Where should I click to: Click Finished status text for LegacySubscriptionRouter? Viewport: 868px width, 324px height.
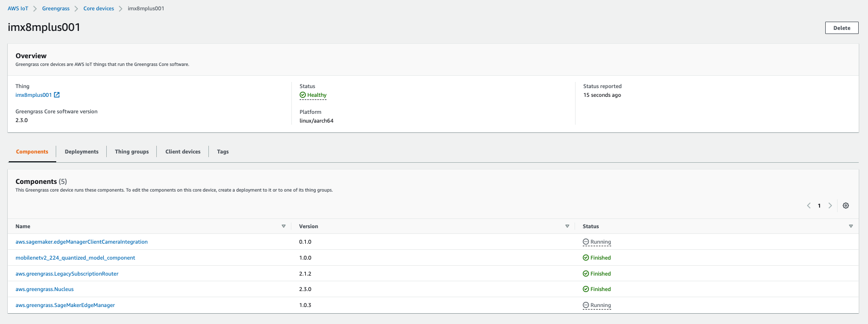click(601, 274)
